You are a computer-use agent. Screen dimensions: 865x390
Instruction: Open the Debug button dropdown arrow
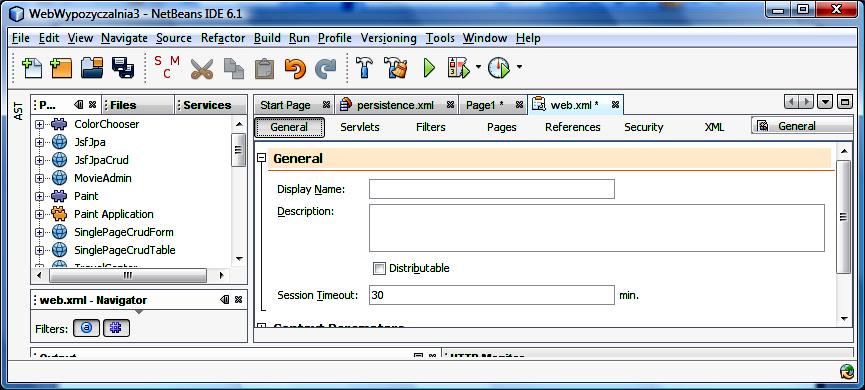(x=478, y=68)
